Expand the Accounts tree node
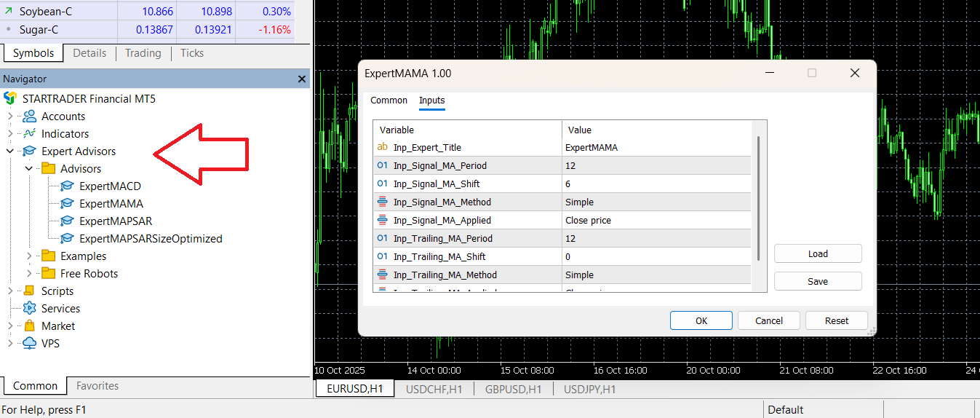980x418 pixels. (x=10, y=116)
